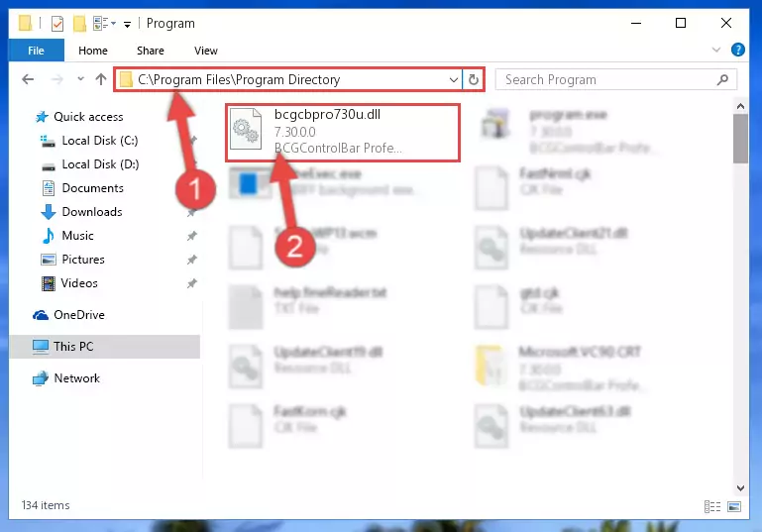The height and width of the screenshot is (532, 762).
Task: Select This PC in navigation pane
Action: [x=104, y=347]
